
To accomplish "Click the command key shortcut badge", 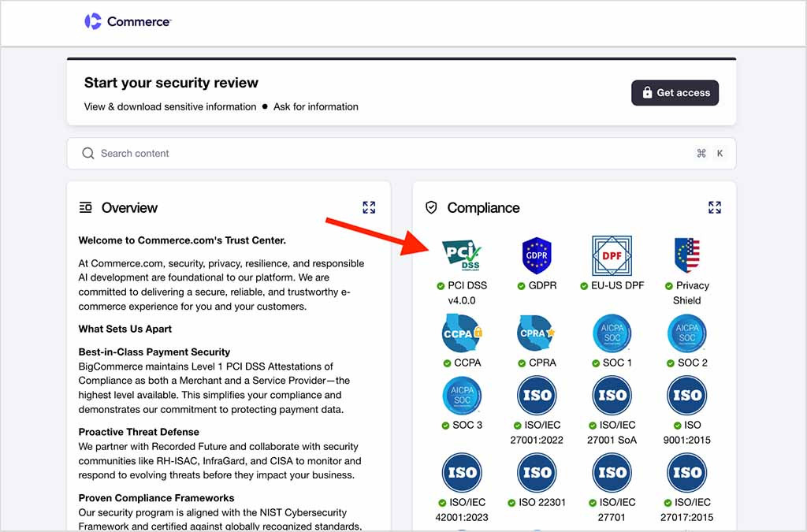I will (701, 154).
